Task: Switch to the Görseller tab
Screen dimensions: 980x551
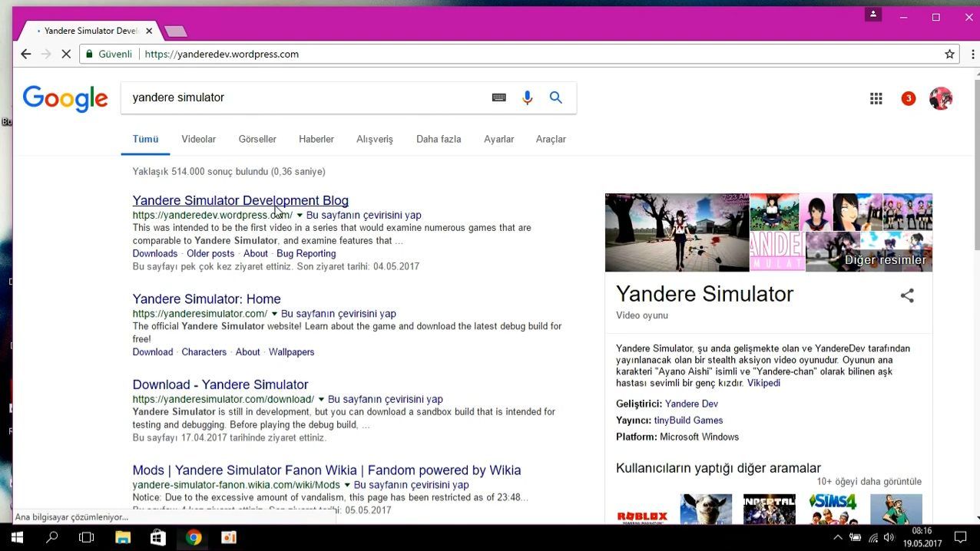Action: click(257, 139)
